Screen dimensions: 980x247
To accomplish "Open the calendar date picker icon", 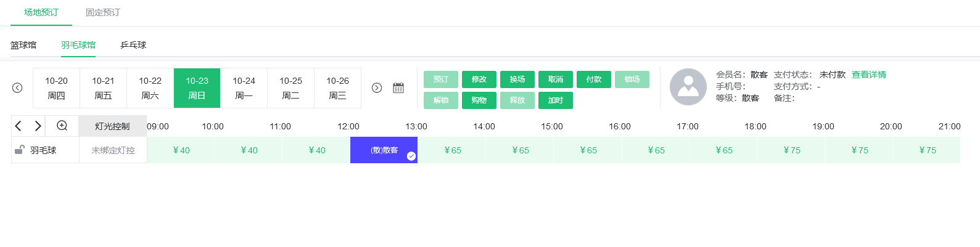I will point(398,88).
